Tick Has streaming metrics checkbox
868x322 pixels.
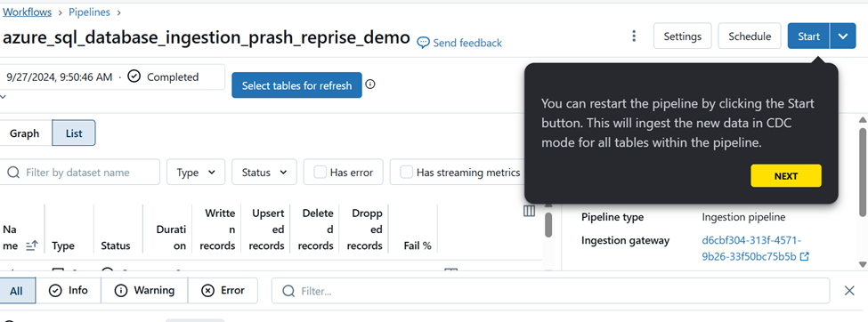point(406,172)
